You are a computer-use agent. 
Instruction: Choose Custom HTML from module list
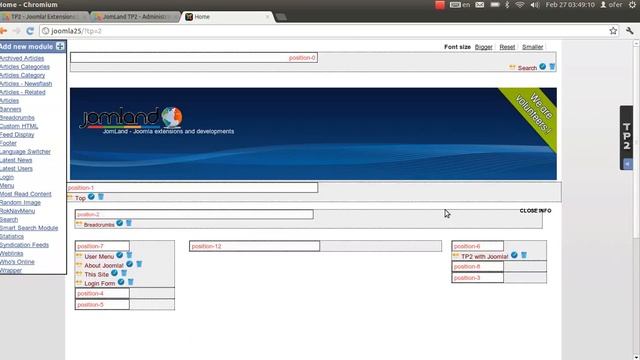click(19, 126)
